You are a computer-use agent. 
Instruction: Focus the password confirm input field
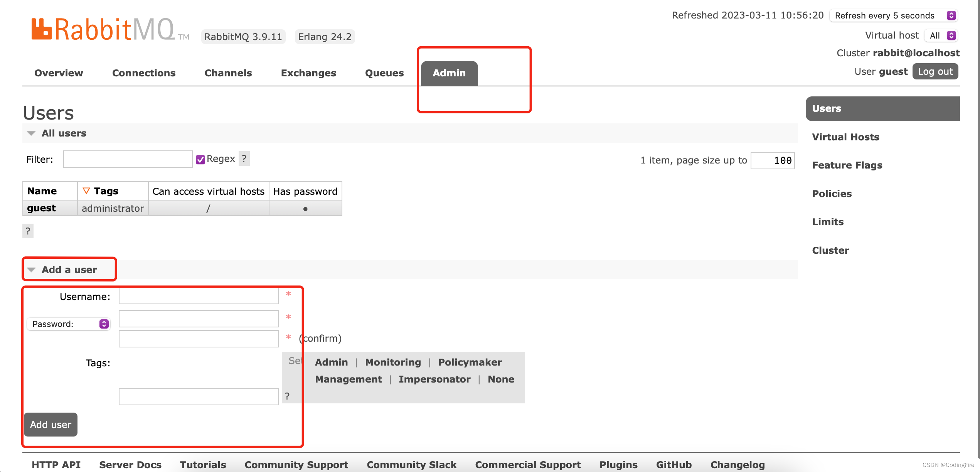click(199, 339)
